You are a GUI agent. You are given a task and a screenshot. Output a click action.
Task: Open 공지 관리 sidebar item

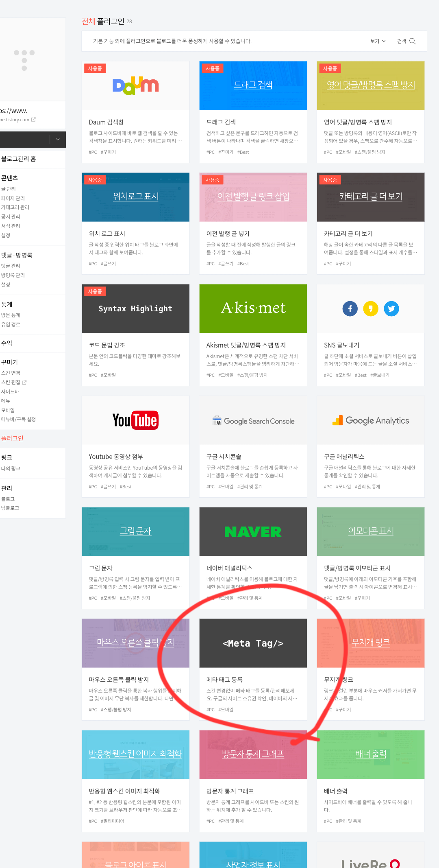(x=11, y=216)
